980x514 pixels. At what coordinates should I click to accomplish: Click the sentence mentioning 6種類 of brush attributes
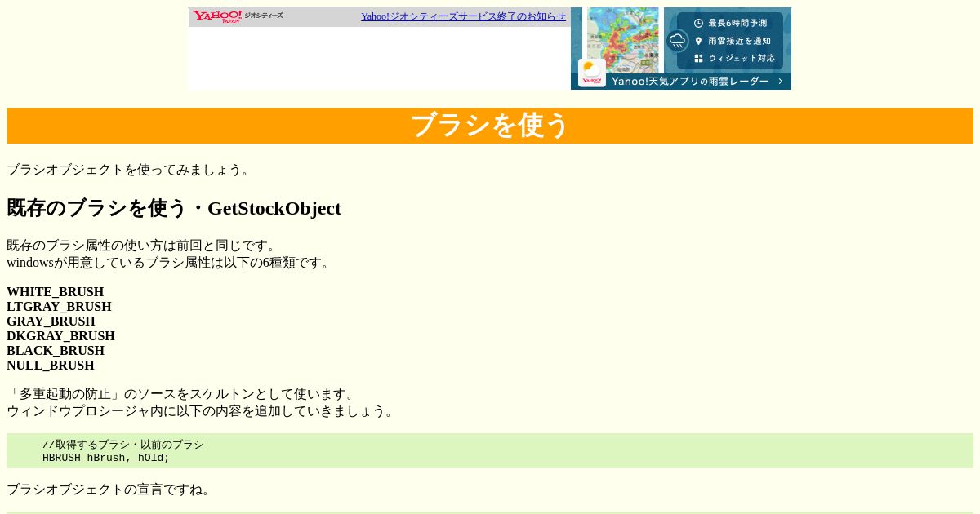[170, 263]
